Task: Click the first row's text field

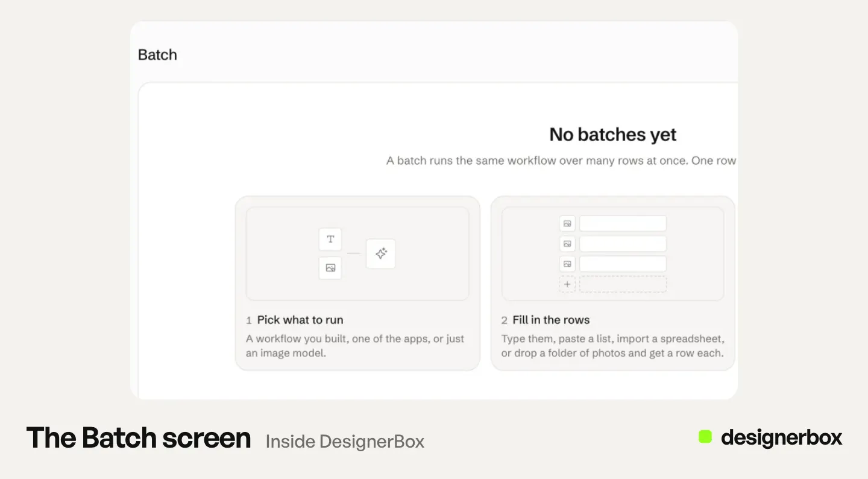Action: point(623,223)
